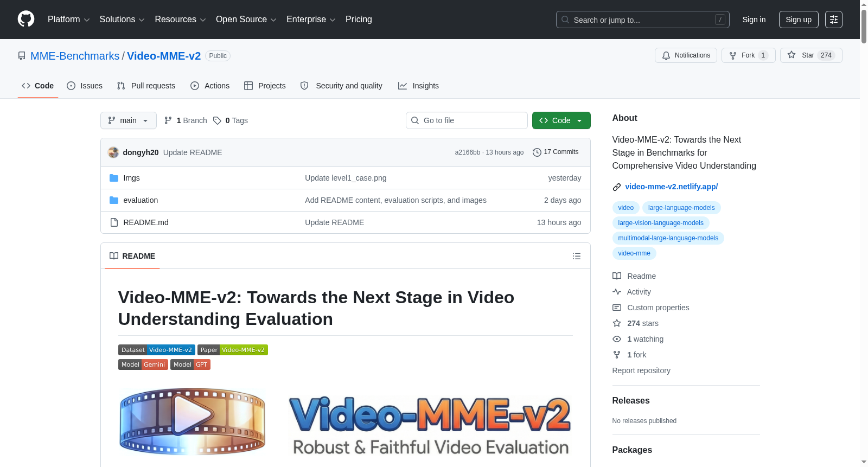The width and height of the screenshot is (868, 467).
Task: Open the 1 Branch link
Action: [186, 120]
